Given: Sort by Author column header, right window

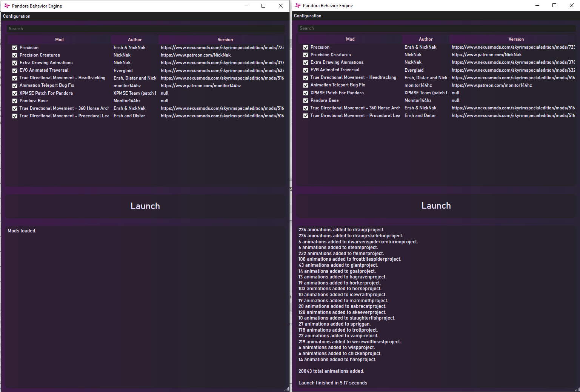Looking at the screenshot, I should (x=426, y=39).
